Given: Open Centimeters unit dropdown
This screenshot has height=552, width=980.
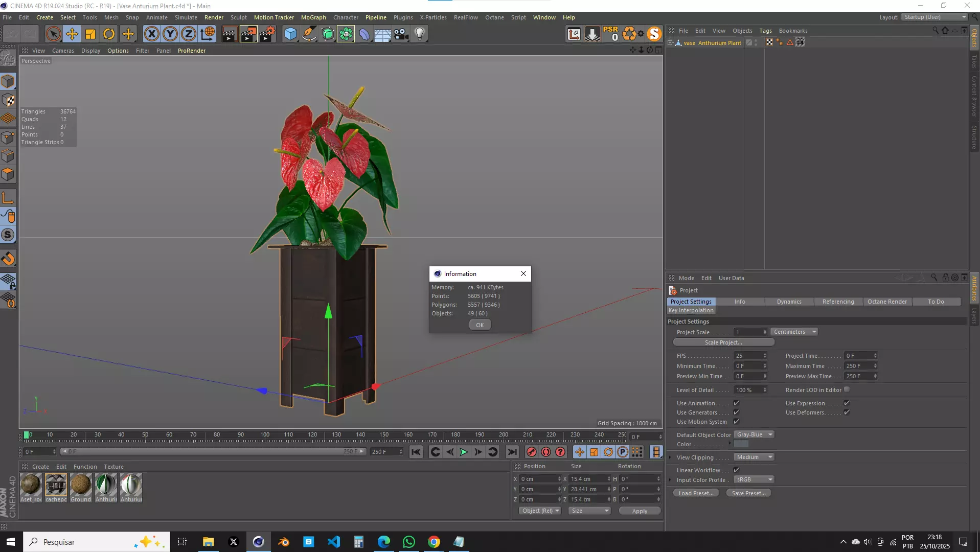Looking at the screenshot, I should (x=794, y=332).
